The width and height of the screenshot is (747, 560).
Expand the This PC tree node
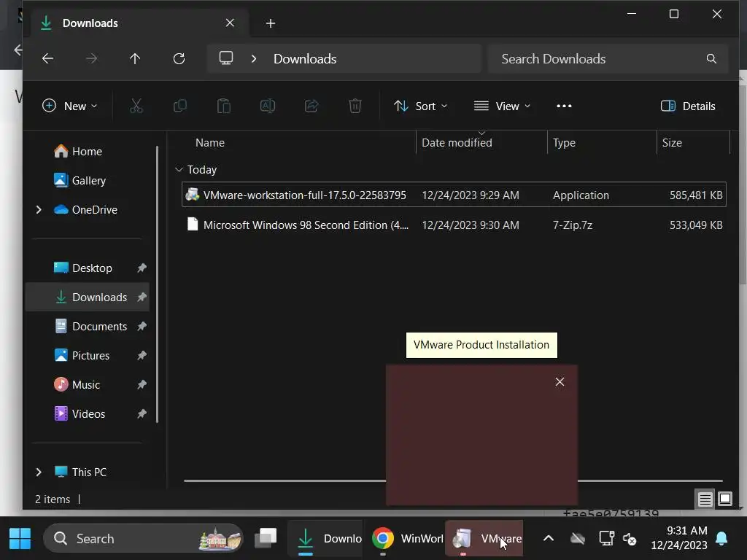click(39, 472)
